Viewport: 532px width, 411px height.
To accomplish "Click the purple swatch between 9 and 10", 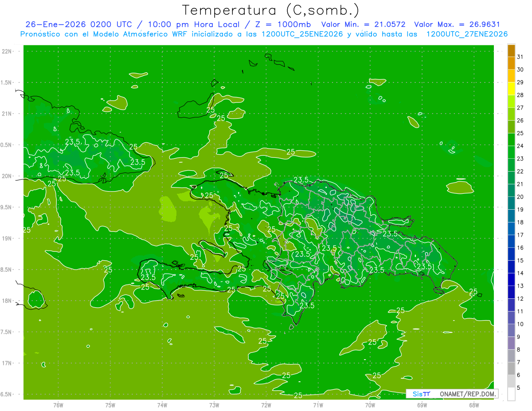I will [x=511, y=331].
